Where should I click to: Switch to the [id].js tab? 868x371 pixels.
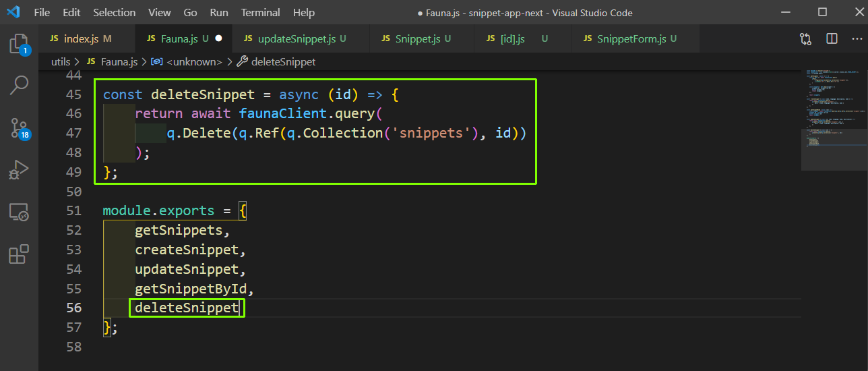click(x=522, y=39)
